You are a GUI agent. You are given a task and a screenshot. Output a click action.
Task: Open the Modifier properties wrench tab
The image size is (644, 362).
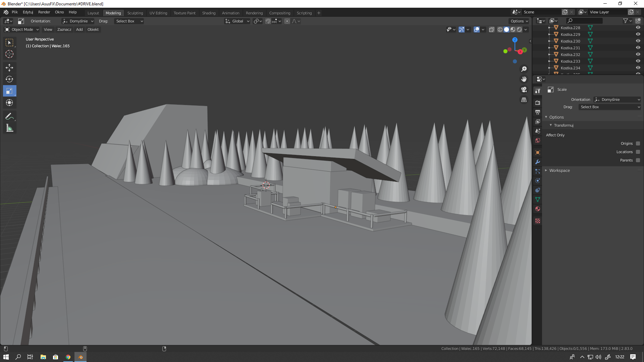[x=538, y=162]
